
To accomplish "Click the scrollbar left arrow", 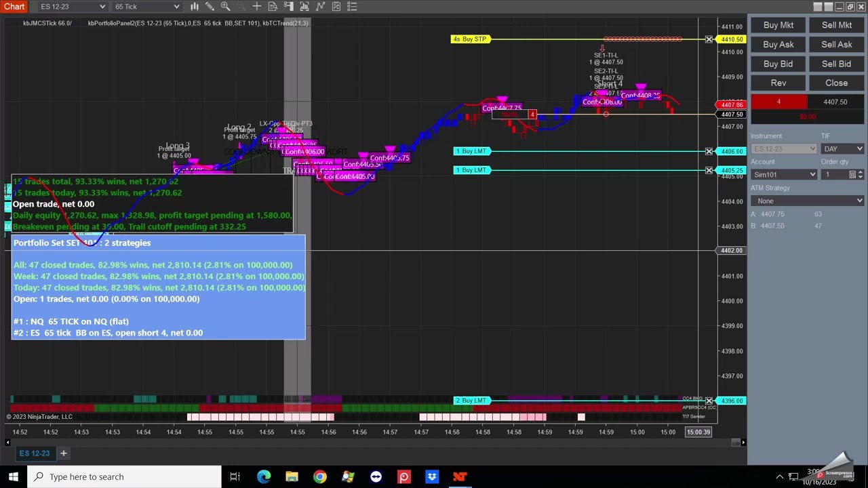I will pos(7,443).
